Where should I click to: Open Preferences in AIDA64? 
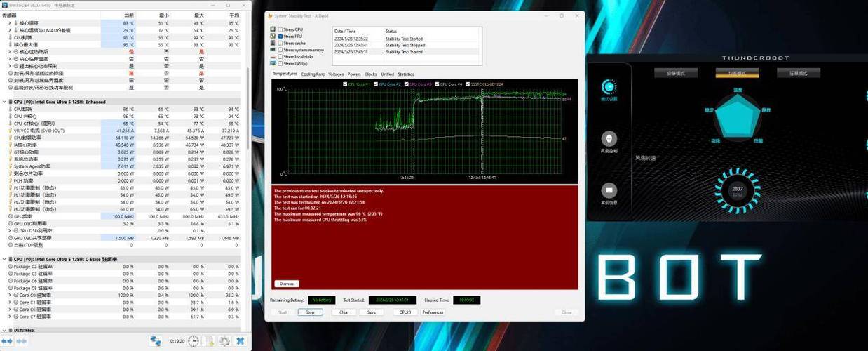[x=433, y=312]
